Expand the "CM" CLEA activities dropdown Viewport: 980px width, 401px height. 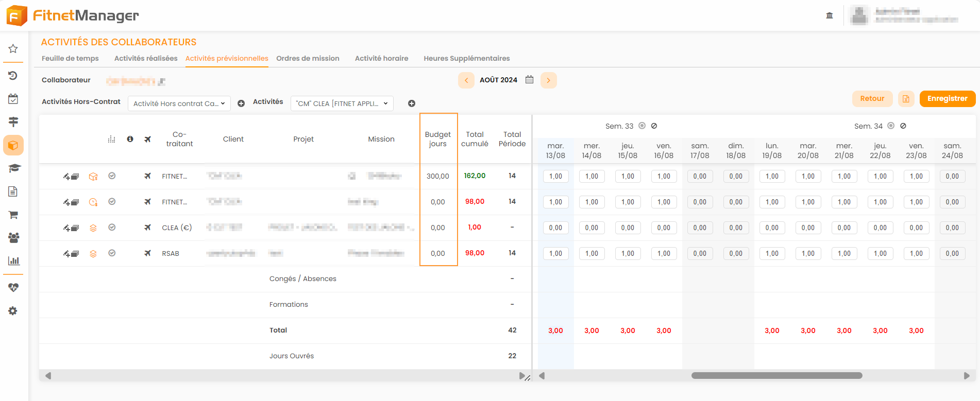click(342, 103)
